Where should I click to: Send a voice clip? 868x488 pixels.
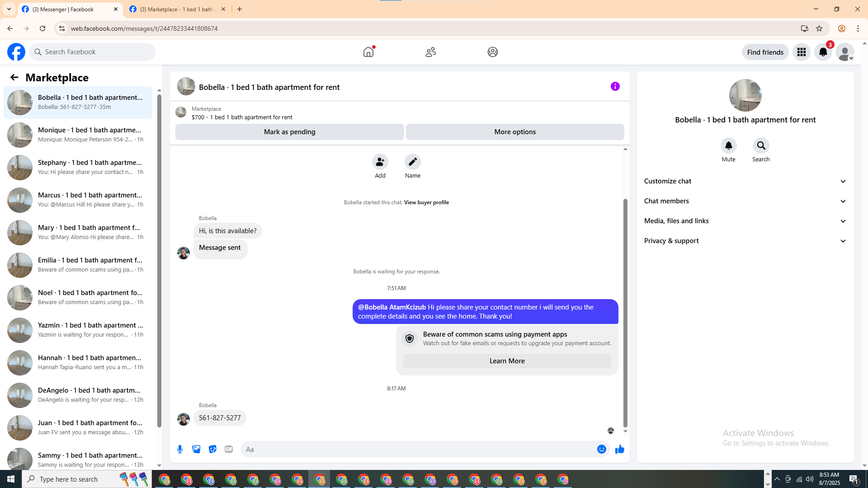pyautogui.click(x=180, y=449)
